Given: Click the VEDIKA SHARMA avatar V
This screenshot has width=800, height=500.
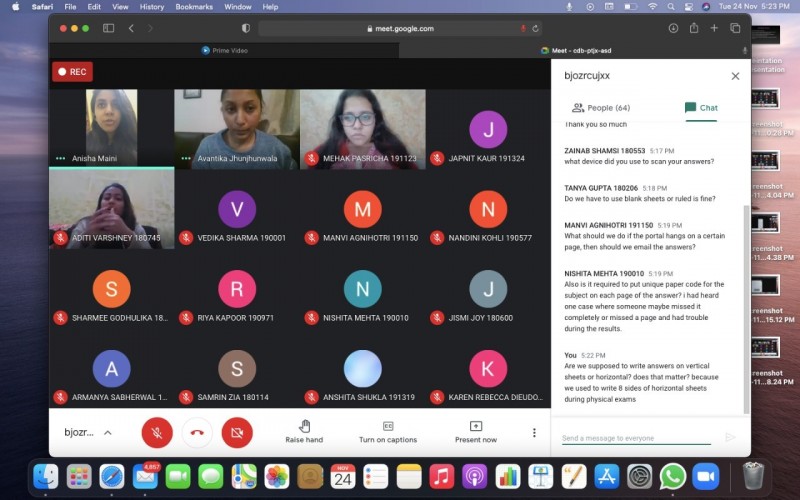Looking at the screenshot, I should coord(237,209).
